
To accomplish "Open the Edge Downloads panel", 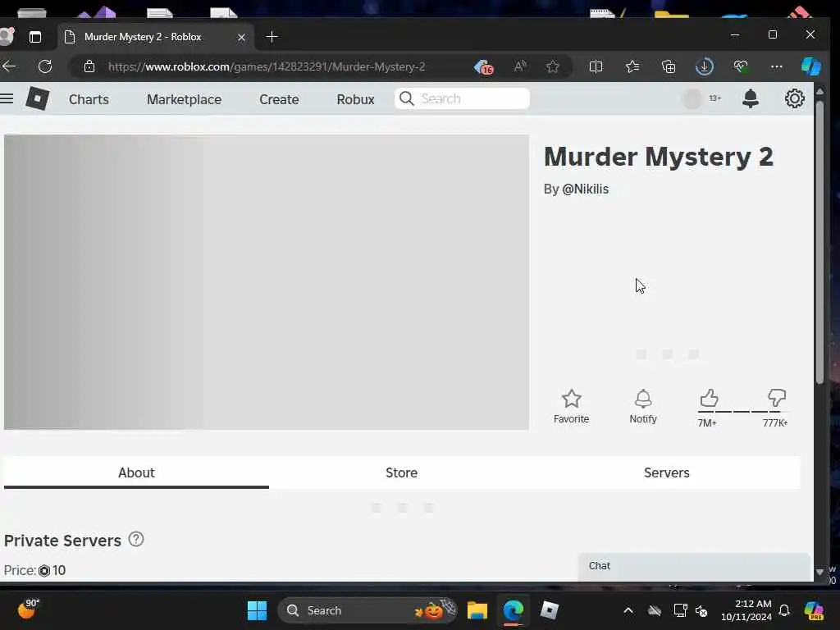I will 704,66.
